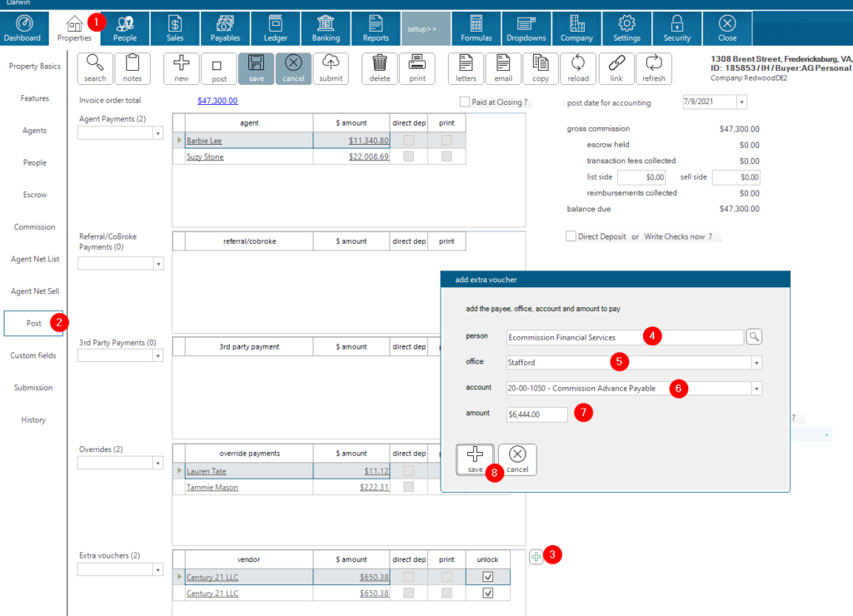
Task: Open the Reports module
Action: point(376,28)
